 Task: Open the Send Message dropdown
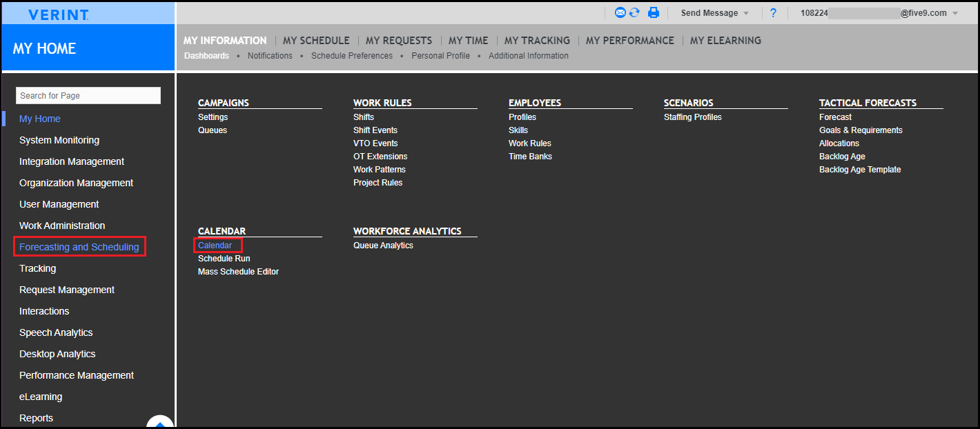click(x=714, y=13)
